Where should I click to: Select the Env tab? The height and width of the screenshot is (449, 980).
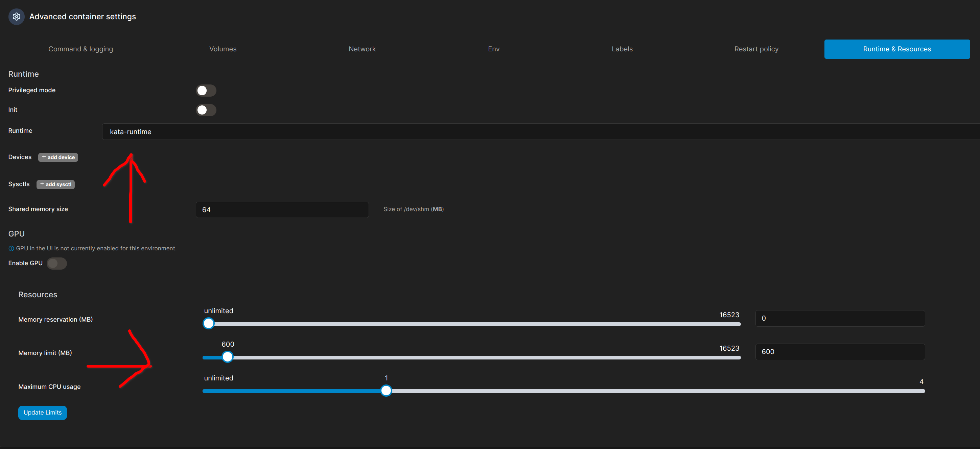[x=493, y=49]
